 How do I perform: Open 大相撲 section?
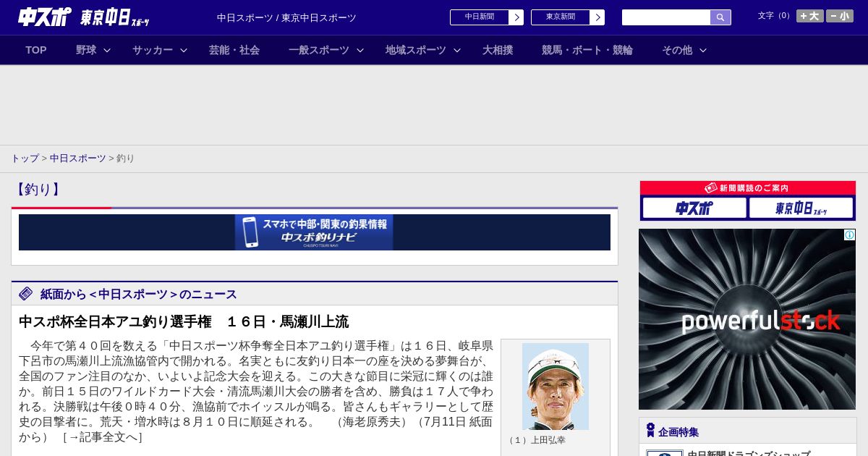pos(498,50)
